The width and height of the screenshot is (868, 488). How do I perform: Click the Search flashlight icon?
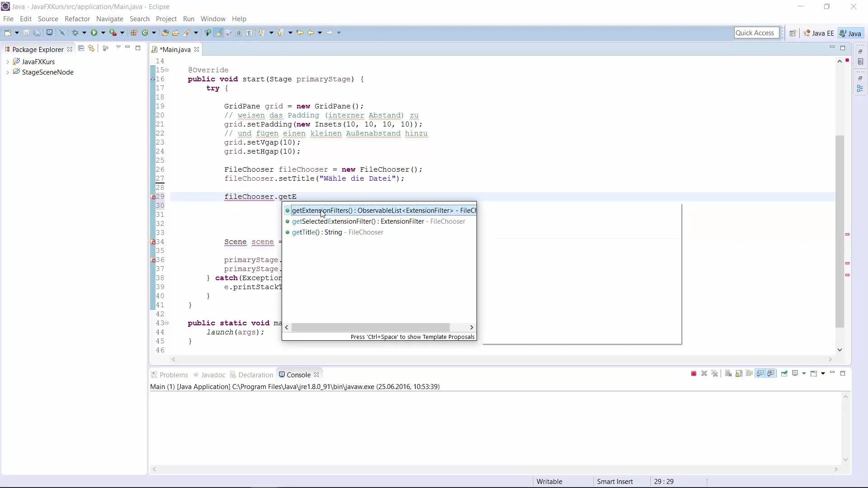click(187, 33)
